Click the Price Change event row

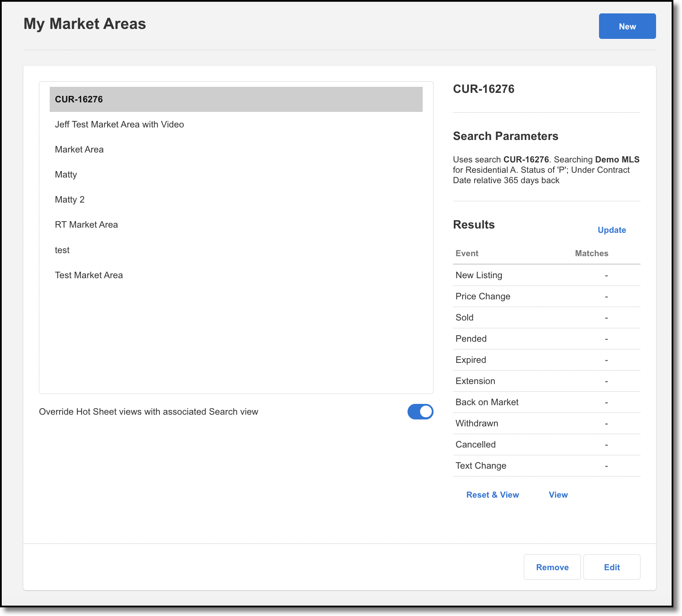tap(547, 296)
